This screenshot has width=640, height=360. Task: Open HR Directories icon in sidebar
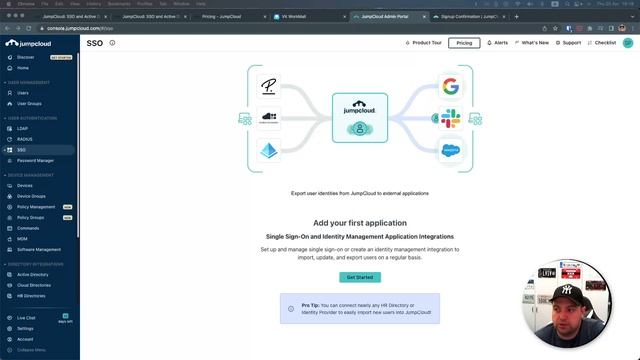tap(10, 296)
